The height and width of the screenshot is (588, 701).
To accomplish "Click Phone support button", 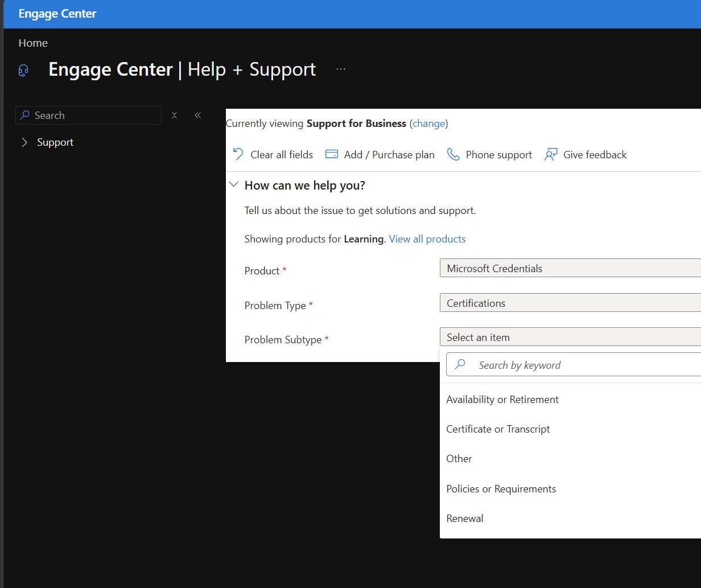I will pos(490,155).
